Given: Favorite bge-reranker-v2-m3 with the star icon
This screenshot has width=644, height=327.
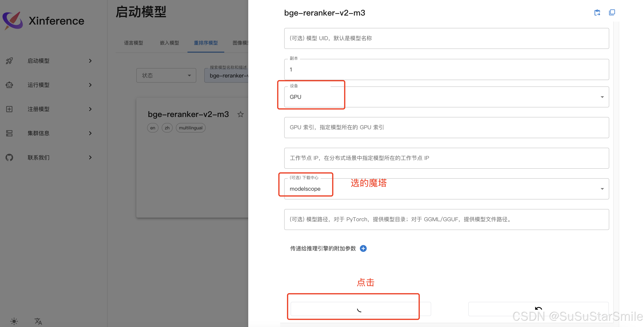Looking at the screenshot, I should tap(240, 114).
